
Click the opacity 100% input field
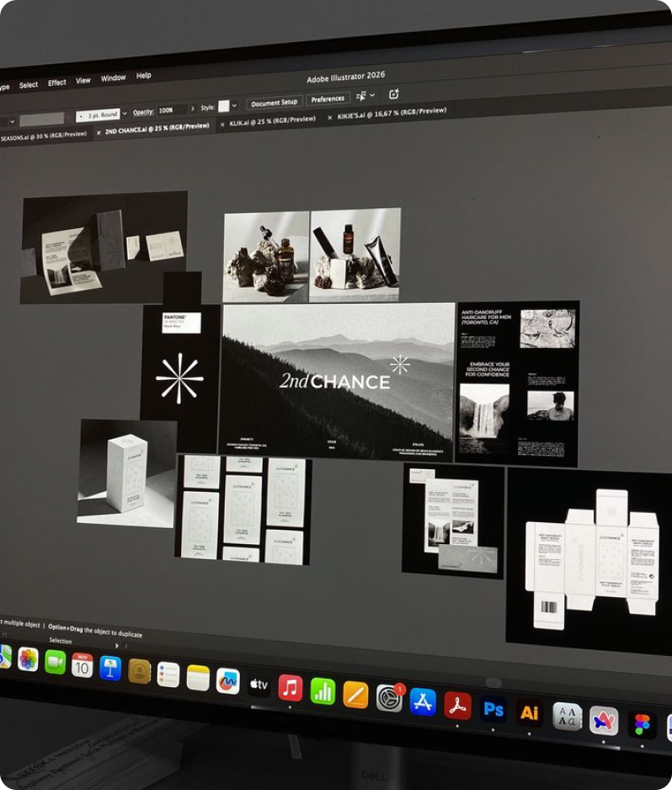171,109
